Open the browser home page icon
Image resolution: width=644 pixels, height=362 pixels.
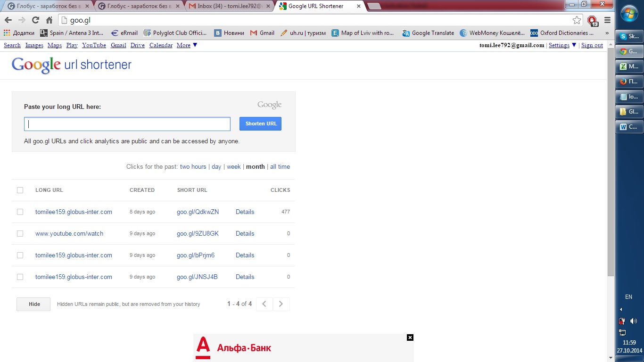pos(49,20)
